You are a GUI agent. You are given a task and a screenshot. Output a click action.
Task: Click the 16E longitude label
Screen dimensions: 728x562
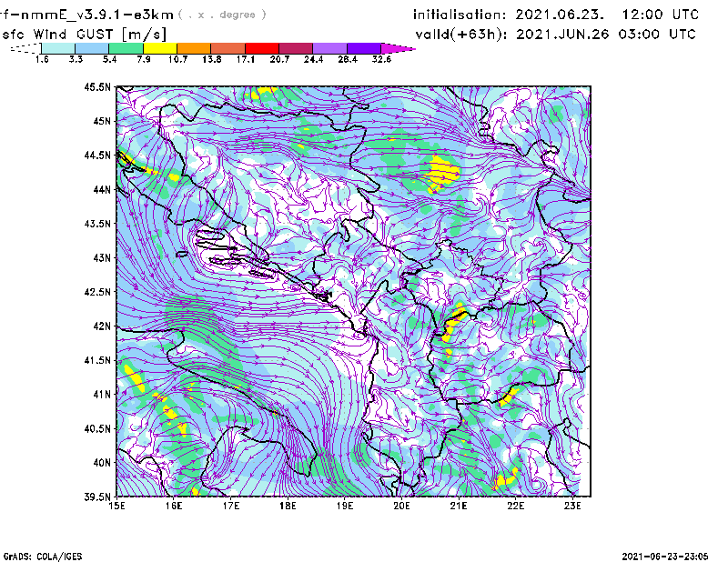174,507
